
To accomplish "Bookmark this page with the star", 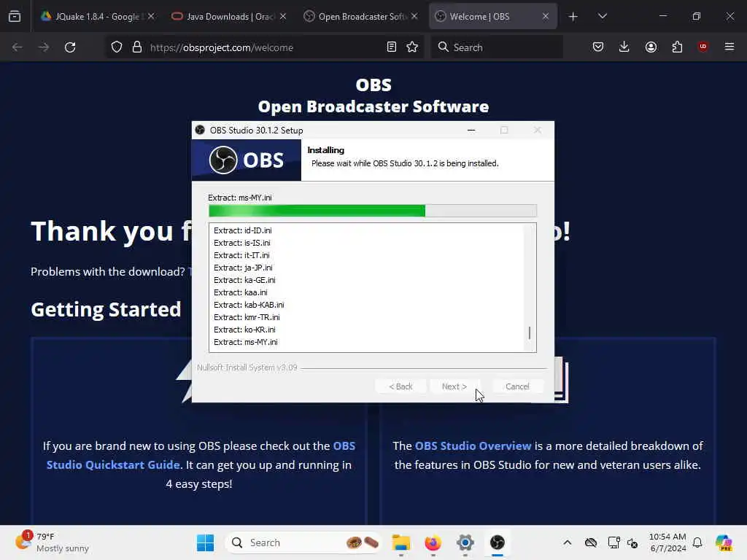I will pos(413,47).
